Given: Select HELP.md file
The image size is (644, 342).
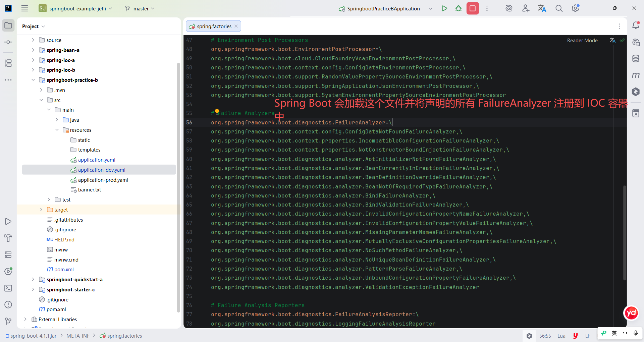Looking at the screenshot, I should pos(64,240).
